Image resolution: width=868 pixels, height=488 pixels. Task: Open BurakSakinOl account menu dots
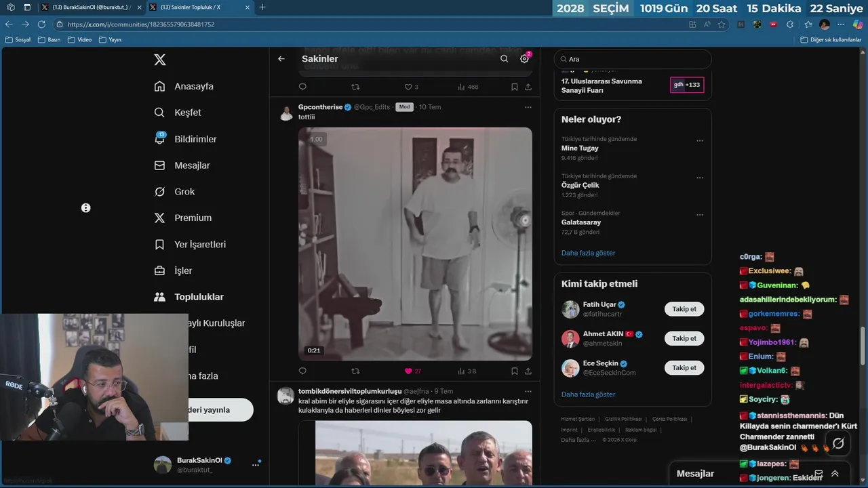(x=256, y=465)
